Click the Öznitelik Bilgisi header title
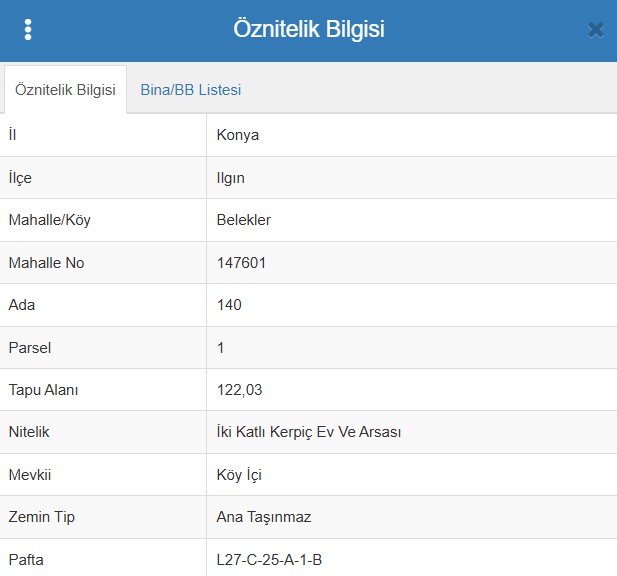Screen dimensions: 617x576 pos(309,29)
